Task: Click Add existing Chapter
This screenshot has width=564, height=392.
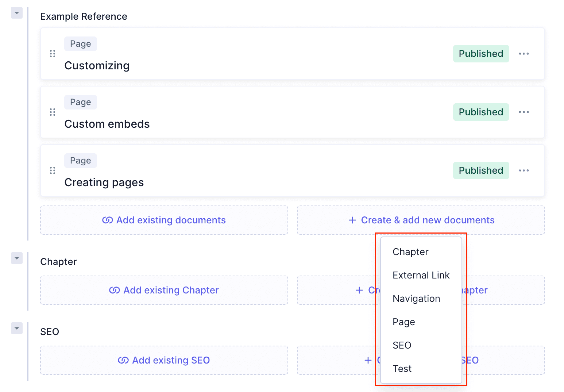Action: pos(164,290)
